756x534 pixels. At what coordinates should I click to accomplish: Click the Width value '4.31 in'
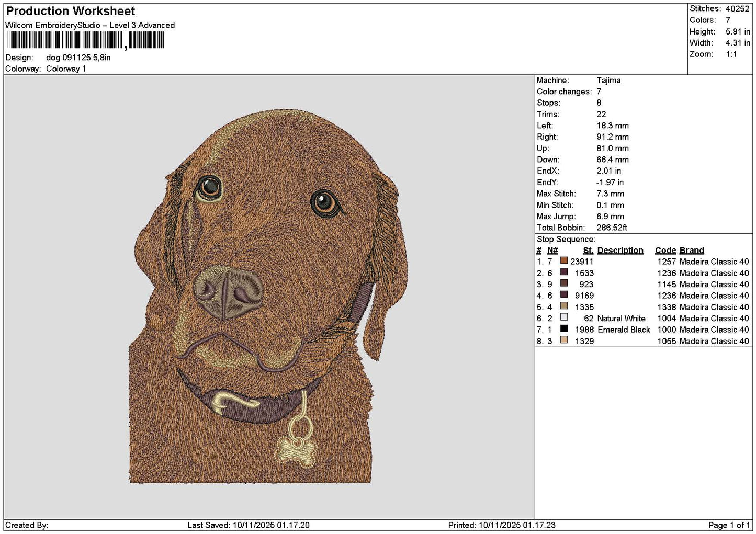(x=738, y=43)
